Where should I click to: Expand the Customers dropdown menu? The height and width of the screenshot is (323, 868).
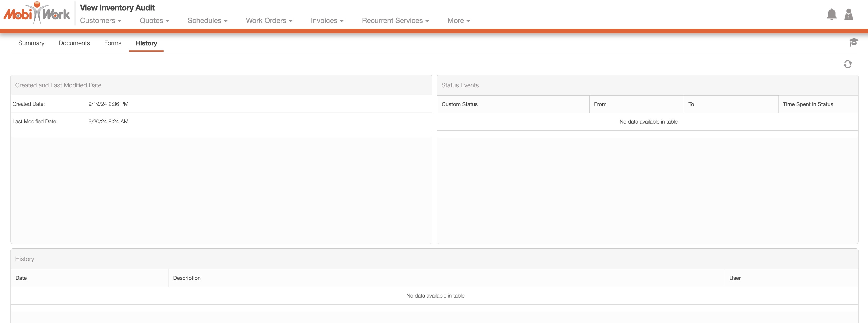[x=100, y=20]
